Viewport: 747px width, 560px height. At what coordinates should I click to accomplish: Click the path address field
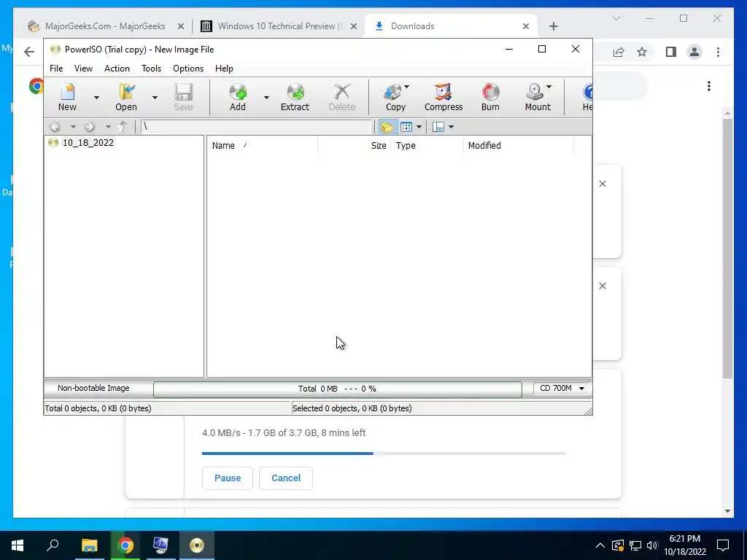(x=256, y=127)
